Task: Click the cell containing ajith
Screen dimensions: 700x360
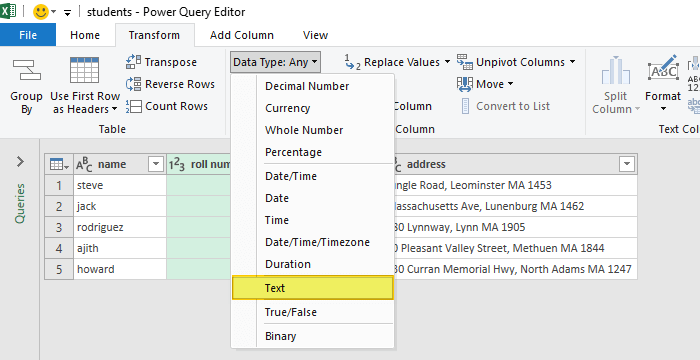Action: pos(120,248)
